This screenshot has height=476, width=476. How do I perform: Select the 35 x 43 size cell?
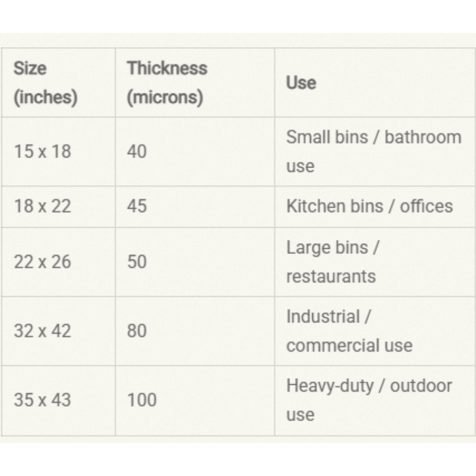click(x=43, y=400)
